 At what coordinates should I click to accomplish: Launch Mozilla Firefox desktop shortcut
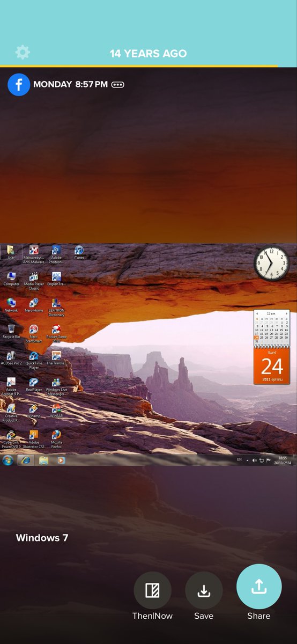56,439
